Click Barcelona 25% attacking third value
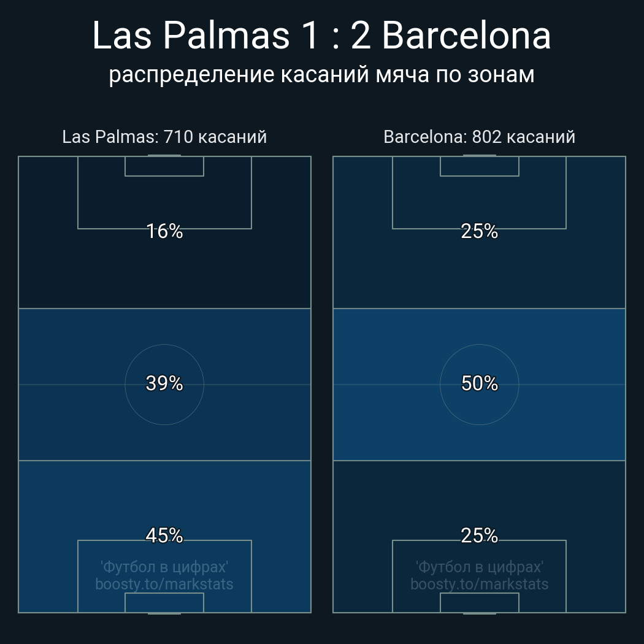 point(479,231)
